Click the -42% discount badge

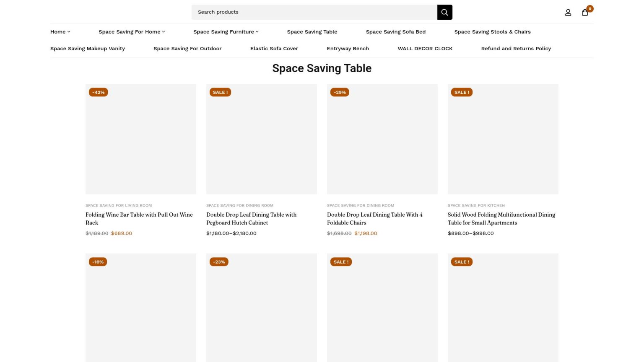99,92
